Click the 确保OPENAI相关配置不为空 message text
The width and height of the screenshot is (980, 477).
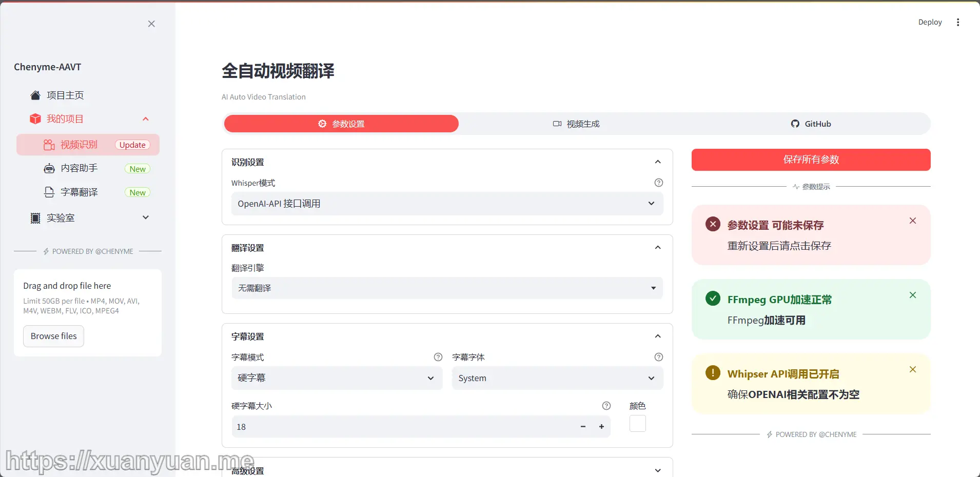(x=793, y=394)
